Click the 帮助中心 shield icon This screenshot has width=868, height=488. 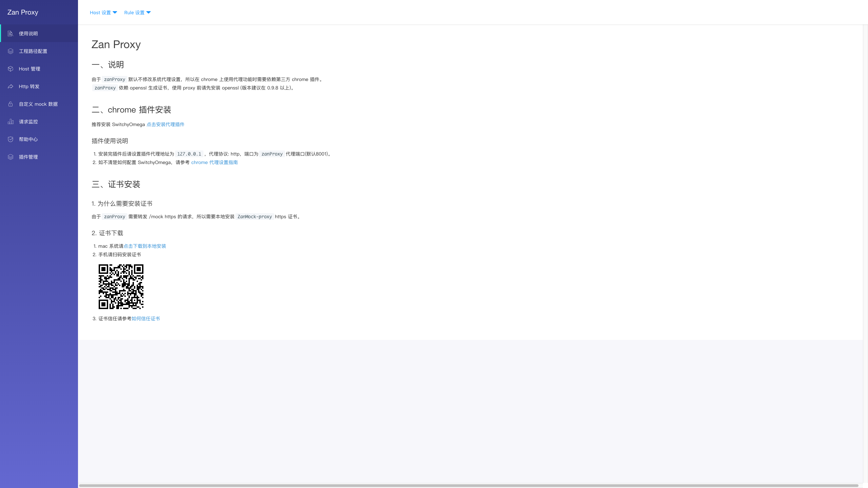coord(11,139)
